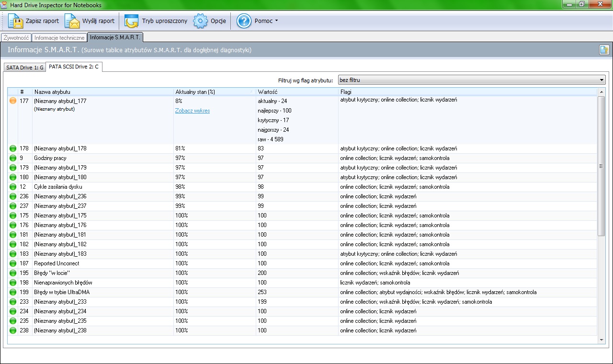The image size is (613, 364).
Task: Click the green status icon for attribute 233
Action: click(x=13, y=302)
